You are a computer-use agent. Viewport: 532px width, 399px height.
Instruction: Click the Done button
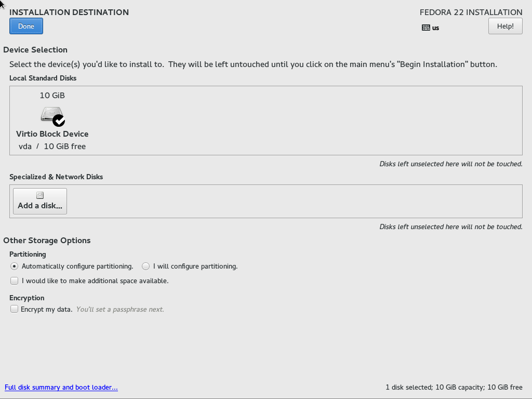(x=26, y=26)
